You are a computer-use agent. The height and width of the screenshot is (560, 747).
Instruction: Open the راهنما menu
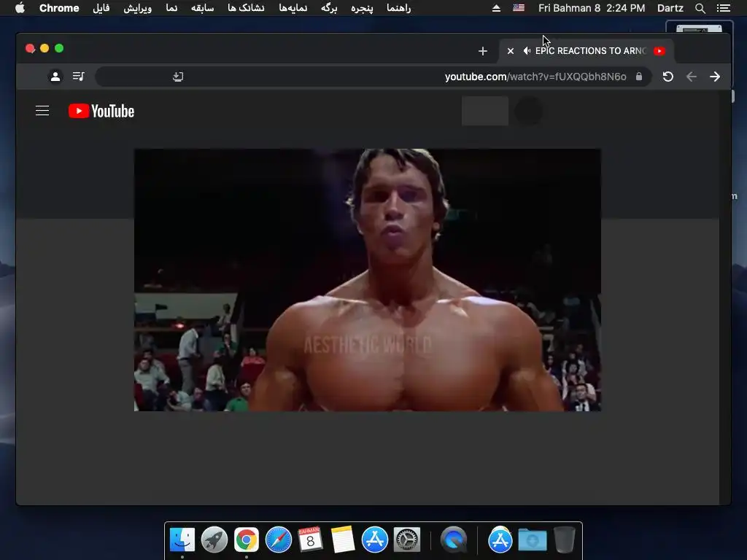399,8
